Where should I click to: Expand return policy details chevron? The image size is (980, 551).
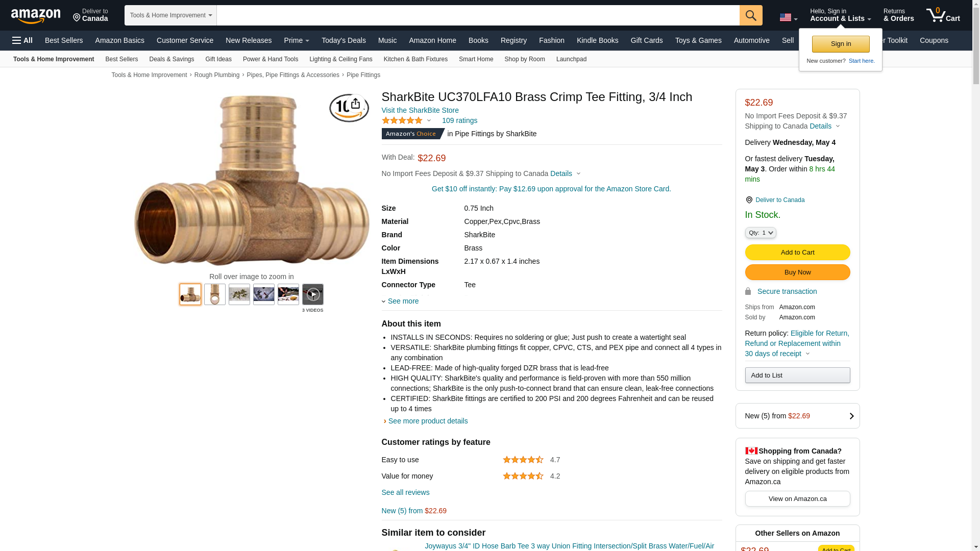pyautogui.click(x=807, y=354)
